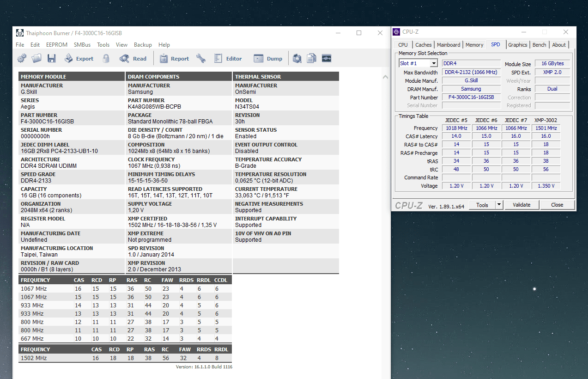Click the DRAM COMPONENTS column header
This screenshot has width=588, height=379.
(x=179, y=76)
